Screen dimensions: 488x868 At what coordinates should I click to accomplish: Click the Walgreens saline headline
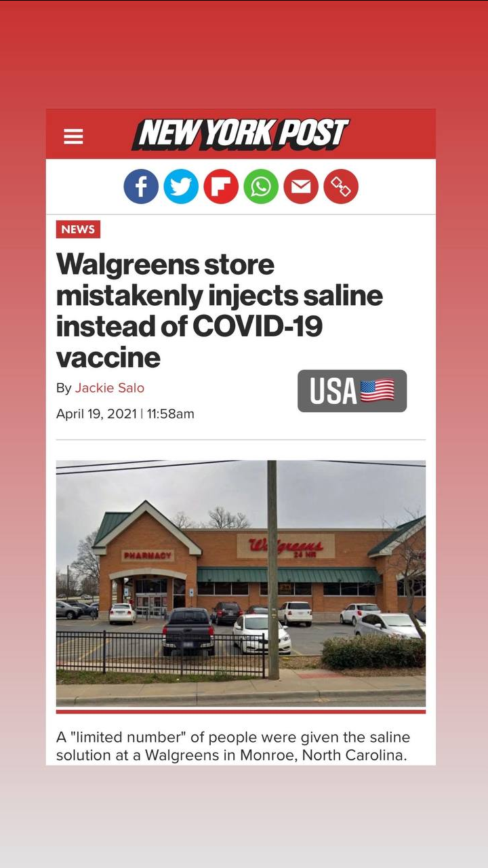click(x=220, y=311)
